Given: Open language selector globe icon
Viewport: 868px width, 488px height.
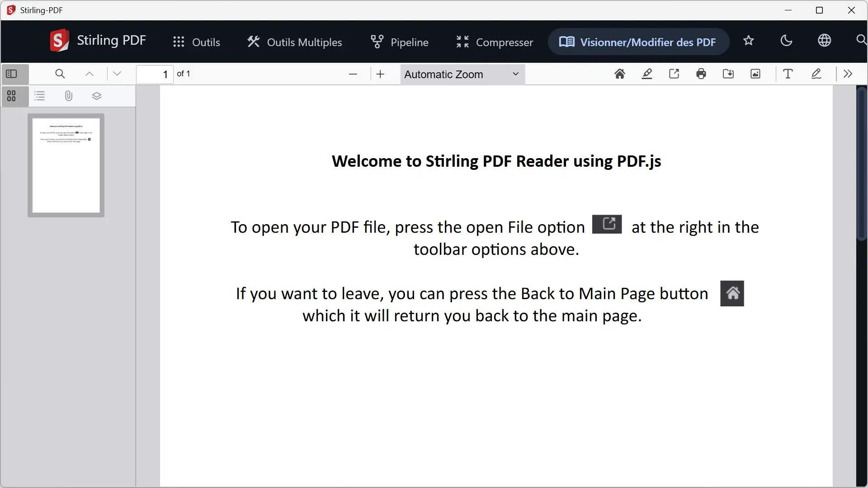Looking at the screenshot, I should 825,41.
